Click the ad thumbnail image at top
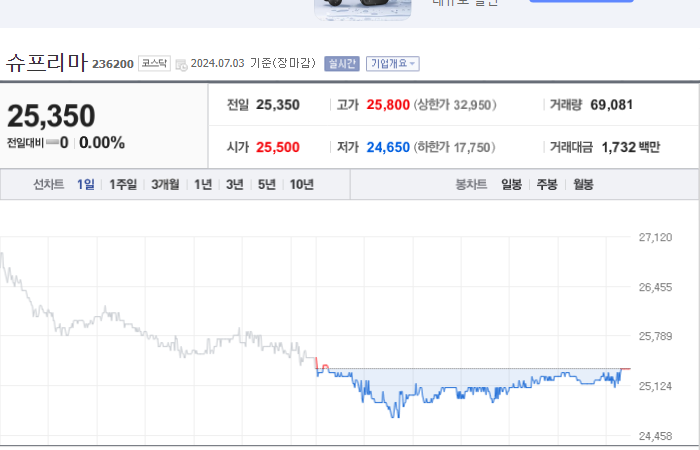Image resolution: width=700 pixels, height=450 pixels. [x=362, y=9]
